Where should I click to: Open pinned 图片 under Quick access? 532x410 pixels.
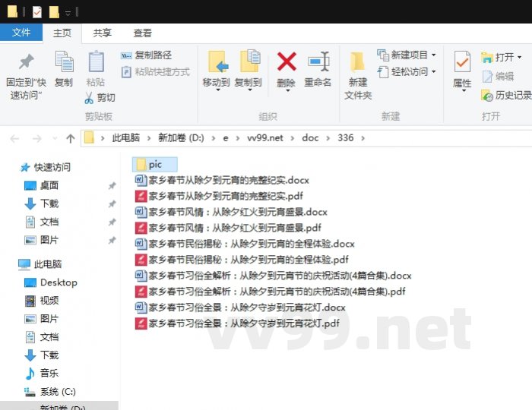pos(42,240)
